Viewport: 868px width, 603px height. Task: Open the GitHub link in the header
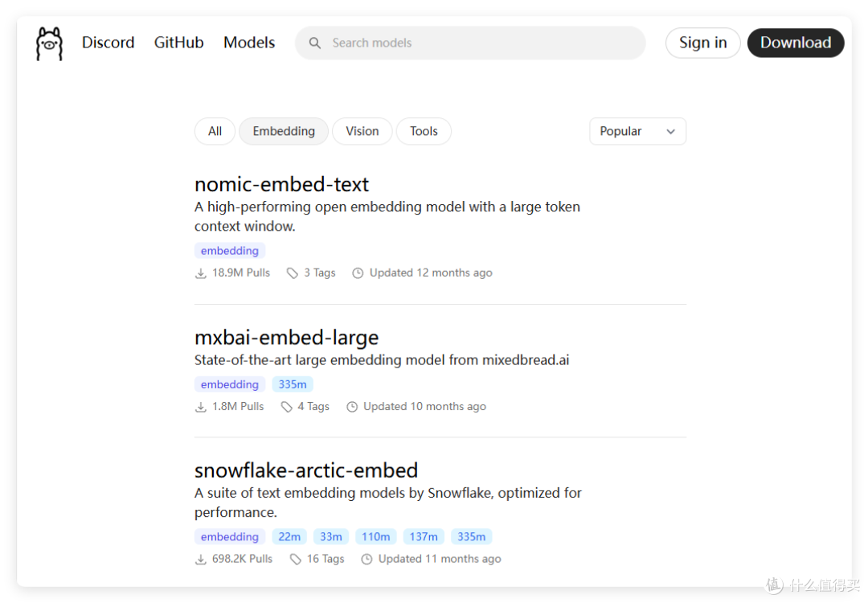178,43
